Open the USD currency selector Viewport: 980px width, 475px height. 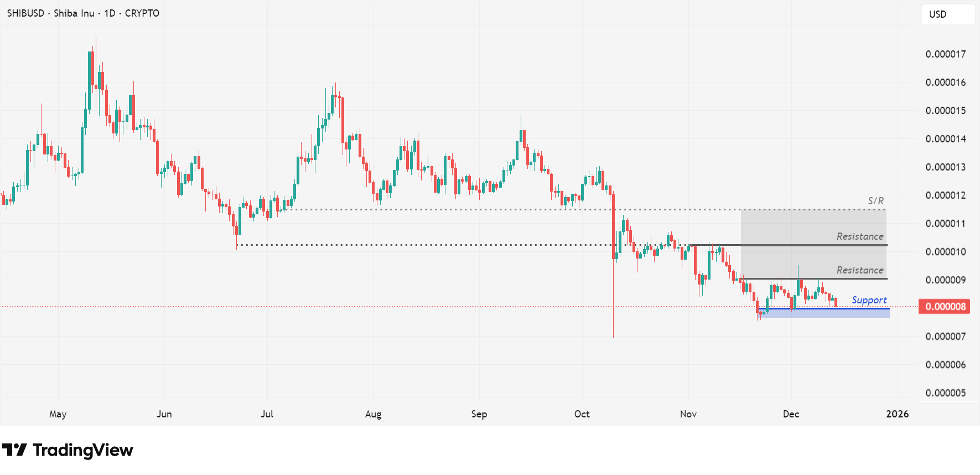[947, 14]
